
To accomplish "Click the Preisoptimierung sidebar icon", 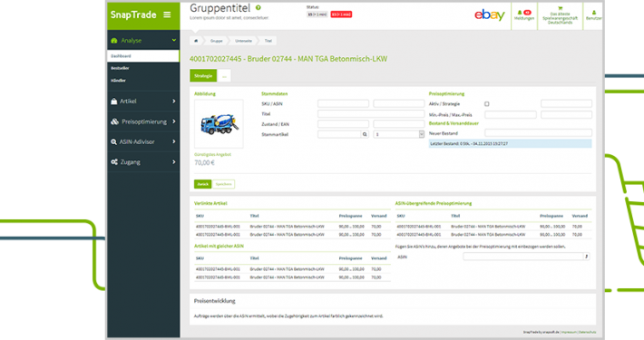I will tap(114, 121).
